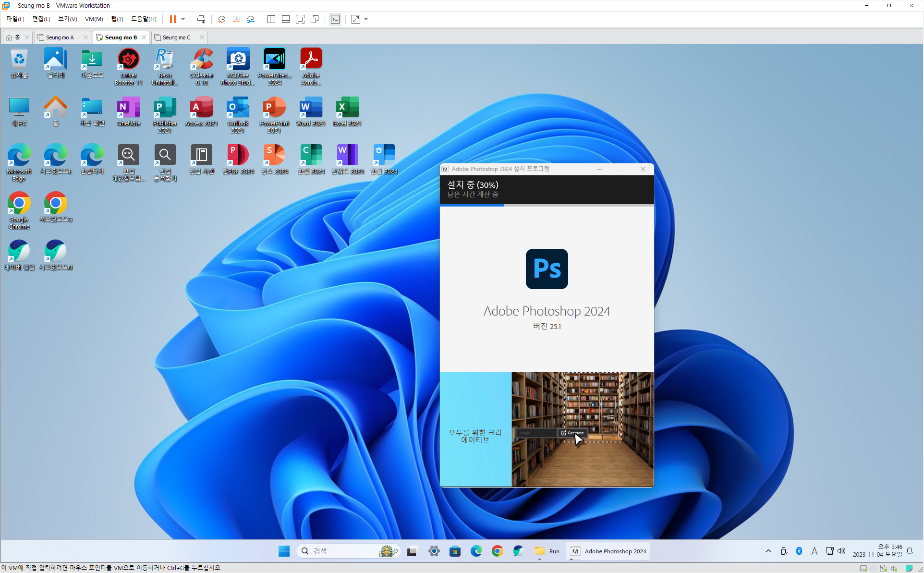Click Adobe Photoshop 2024 taskbar button
This screenshot has height=573, width=924.
coord(608,551)
